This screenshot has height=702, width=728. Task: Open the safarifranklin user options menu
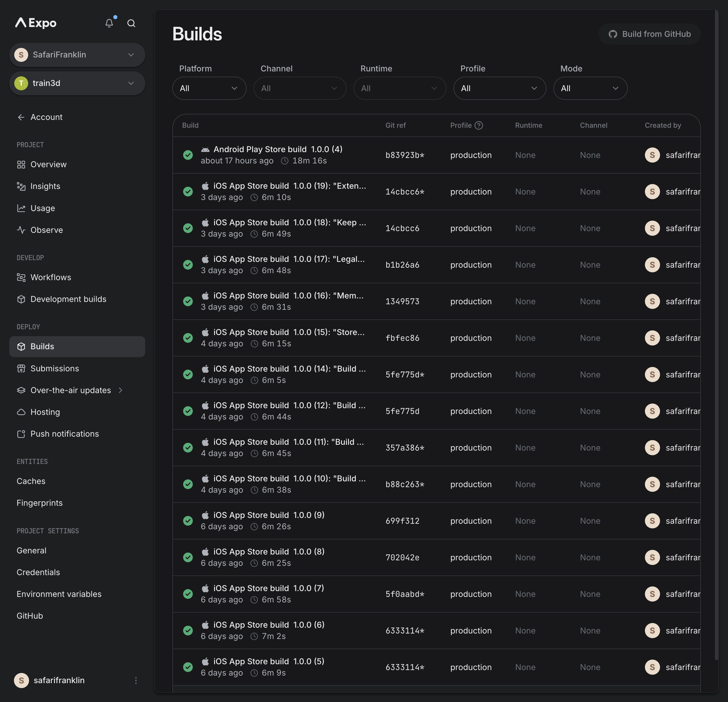pos(136,681)
